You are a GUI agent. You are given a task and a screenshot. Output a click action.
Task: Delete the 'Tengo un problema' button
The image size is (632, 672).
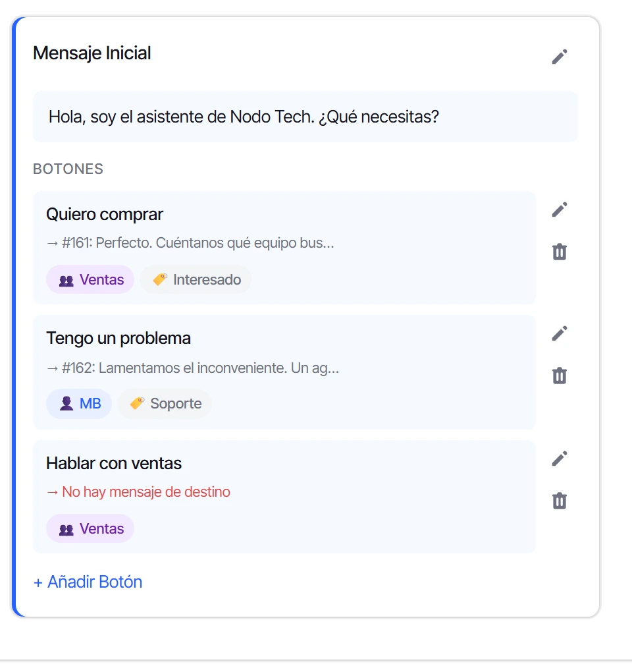(x=559, y=376)
